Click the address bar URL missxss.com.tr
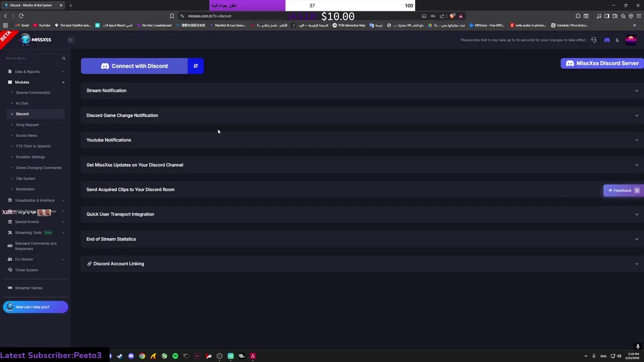The height and width of the screenshot is (362, 644). [x=210, y=16]
